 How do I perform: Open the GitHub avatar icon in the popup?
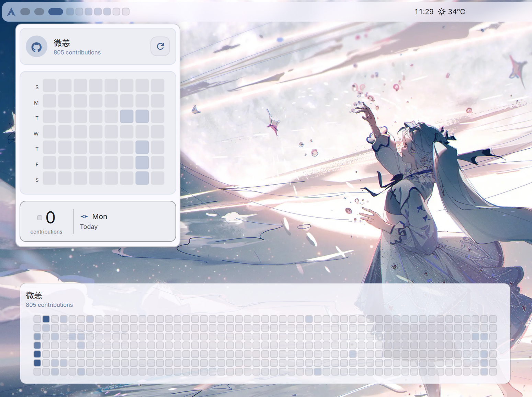[x=36, y=46]
